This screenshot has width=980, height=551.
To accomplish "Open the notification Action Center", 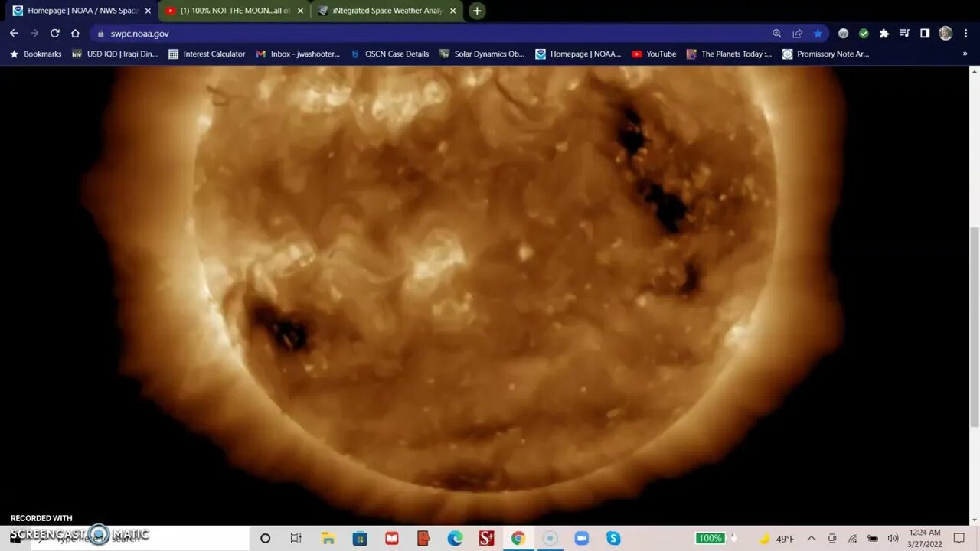I will (x=959, y=539).
